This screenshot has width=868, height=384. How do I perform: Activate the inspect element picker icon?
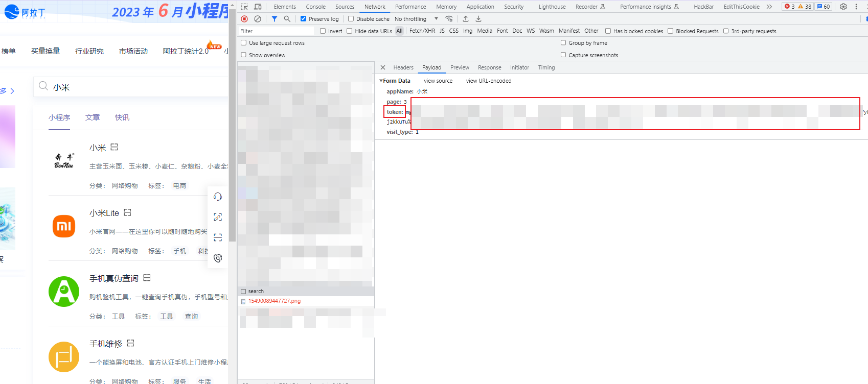245,7
